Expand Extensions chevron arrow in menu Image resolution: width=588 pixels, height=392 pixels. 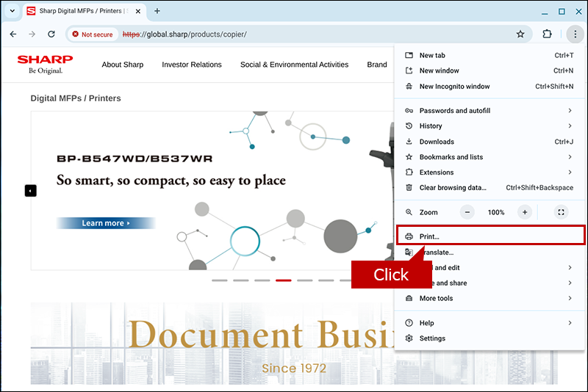(570, 173)
